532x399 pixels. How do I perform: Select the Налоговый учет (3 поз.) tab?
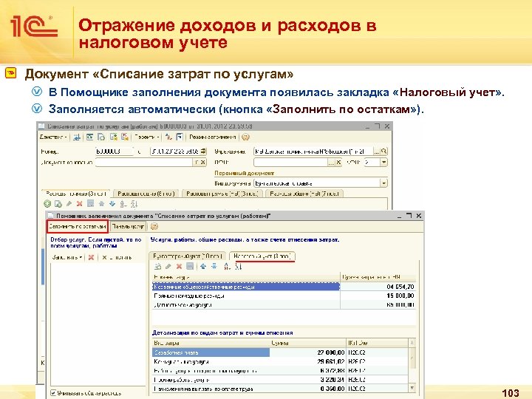[262, 256]
